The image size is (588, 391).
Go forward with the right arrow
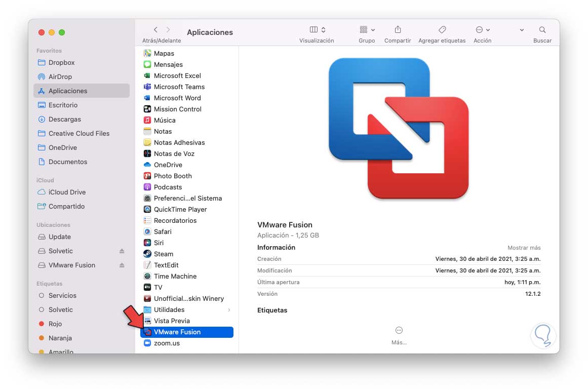[168, 29]
